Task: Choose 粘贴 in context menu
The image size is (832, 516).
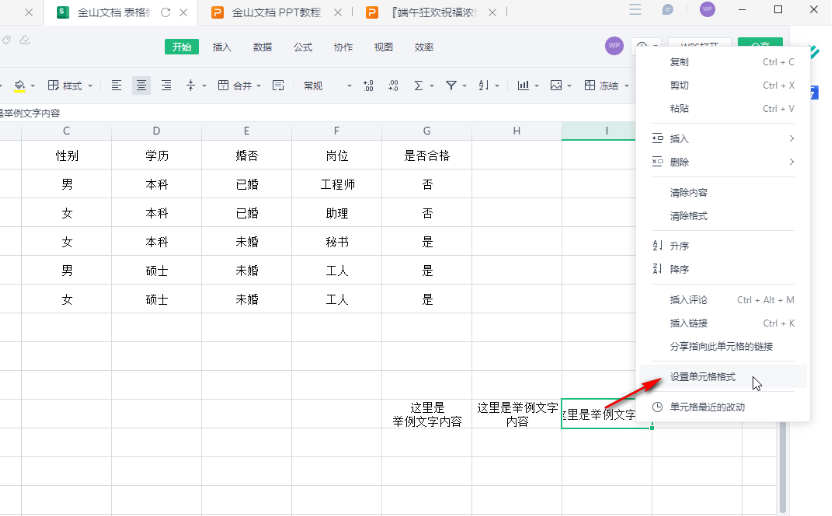Action: pos(725,109)
